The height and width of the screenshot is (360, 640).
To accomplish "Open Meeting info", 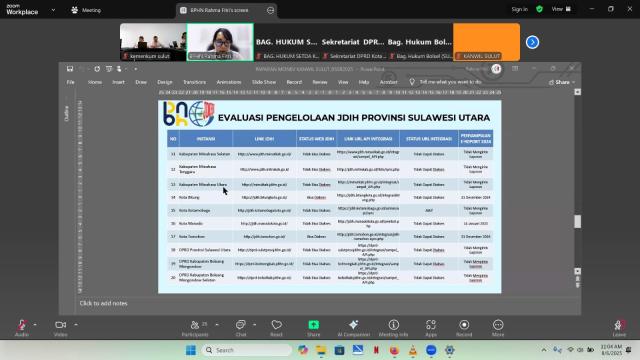I will click(393, 328).
